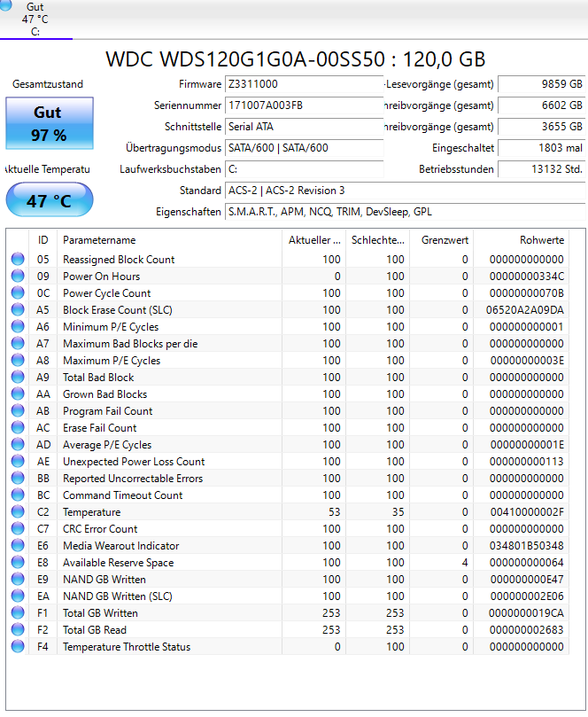Image resolution: width=588 pixels, height=717 pixels.
Task: Click worst value 35 in Temperature row
Action: point(398,512)
